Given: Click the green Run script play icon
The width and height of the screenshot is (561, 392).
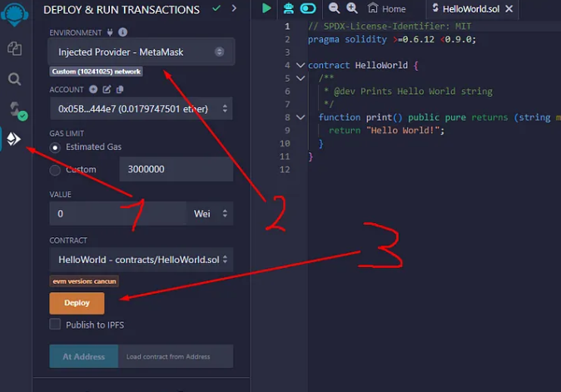Looking at the screenshot, I should [266, 8].
